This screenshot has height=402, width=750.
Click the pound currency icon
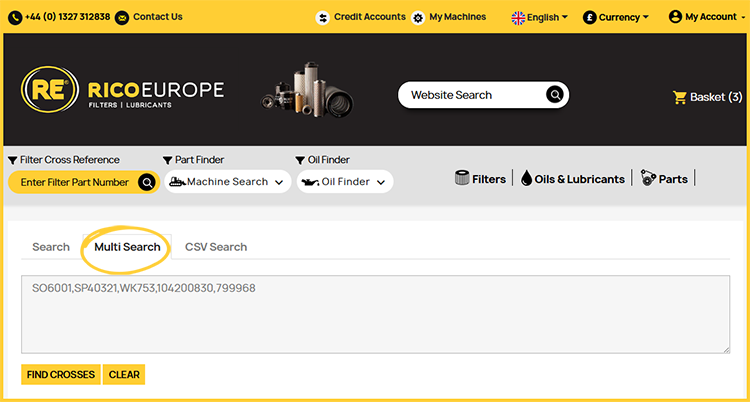pyautogui.click(x=589, y=18)
